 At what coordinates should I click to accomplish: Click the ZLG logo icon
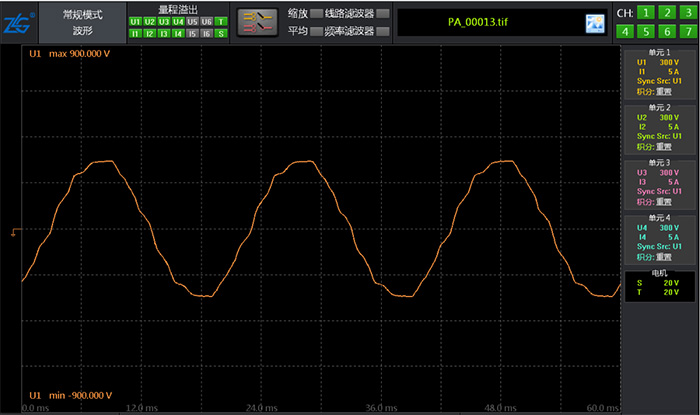point(19,22)
